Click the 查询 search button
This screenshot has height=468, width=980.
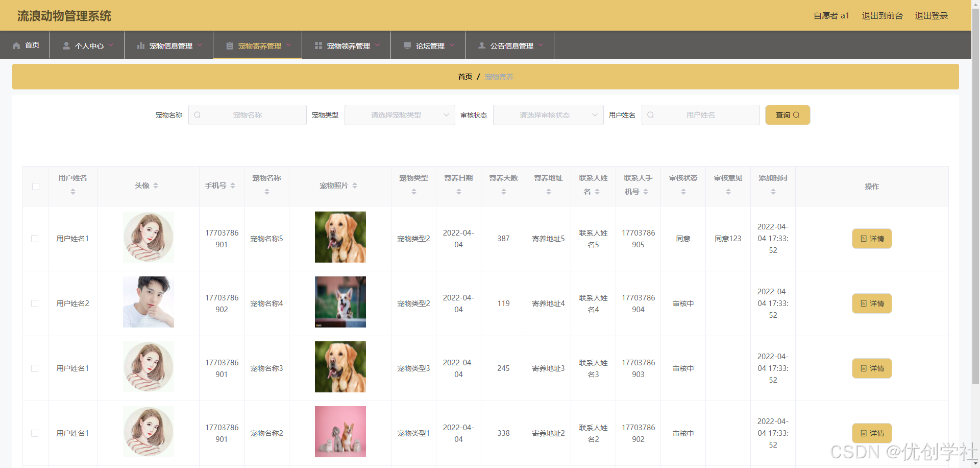(788, 115)
